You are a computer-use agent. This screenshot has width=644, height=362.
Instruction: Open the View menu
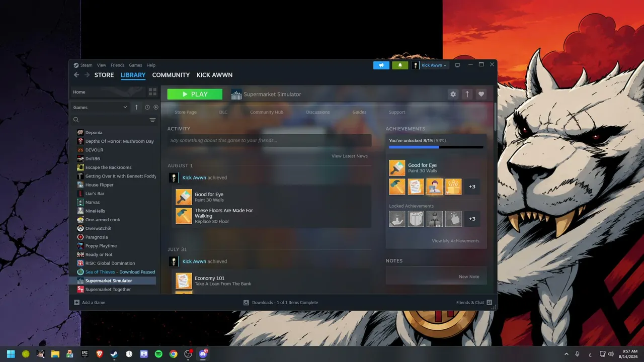(x=102, y=65)
